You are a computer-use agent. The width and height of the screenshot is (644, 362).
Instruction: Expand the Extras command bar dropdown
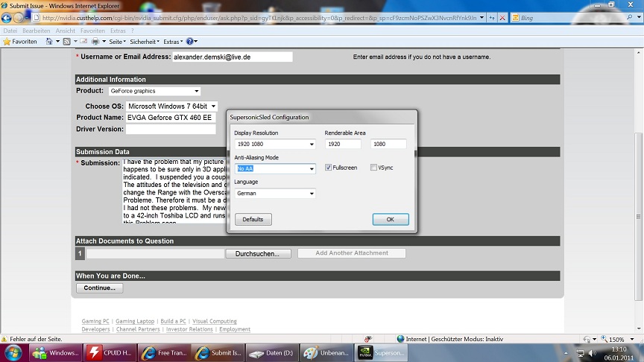tap(173, 42)
